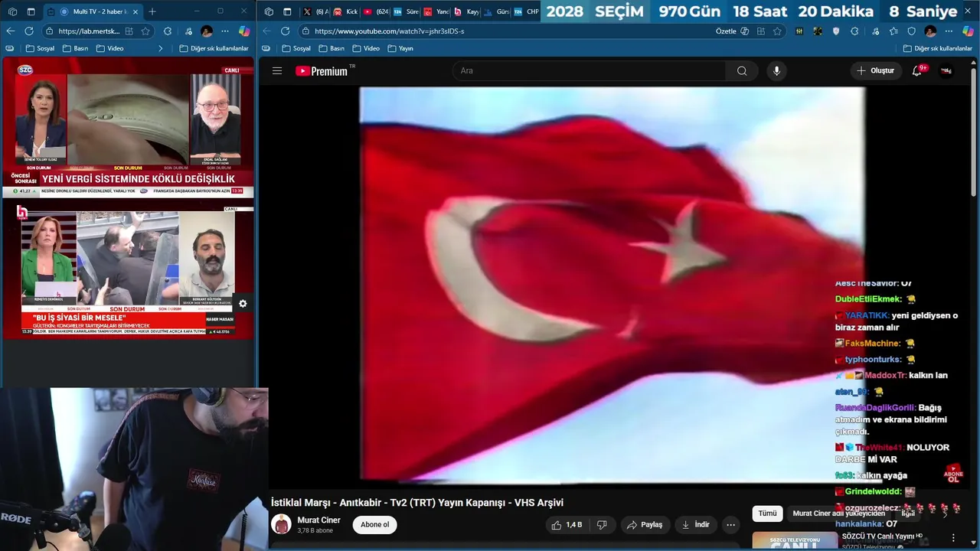980x551 pixels.
Task: Click the Abone ol subscribe button
Action: (374, 525)
